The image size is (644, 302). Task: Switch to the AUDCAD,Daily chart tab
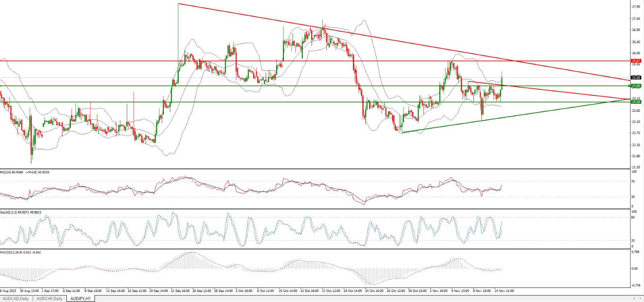16,298
